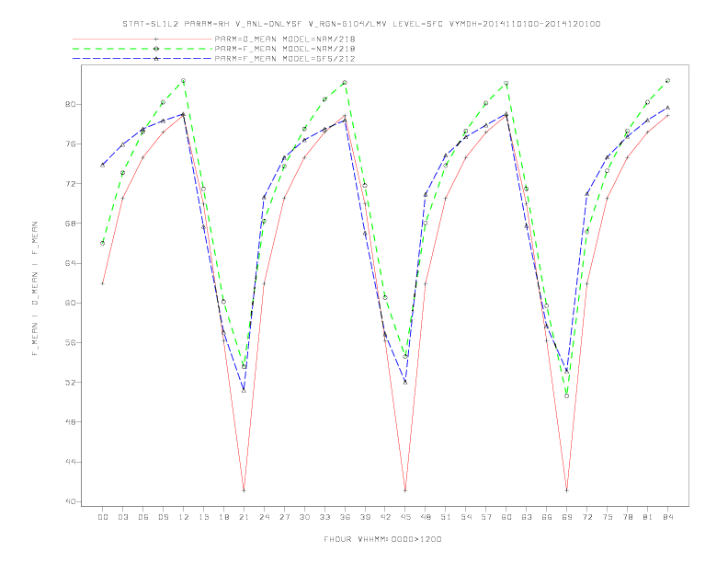Click the x-axis tick label 57
728x563 pixels.
486,517
